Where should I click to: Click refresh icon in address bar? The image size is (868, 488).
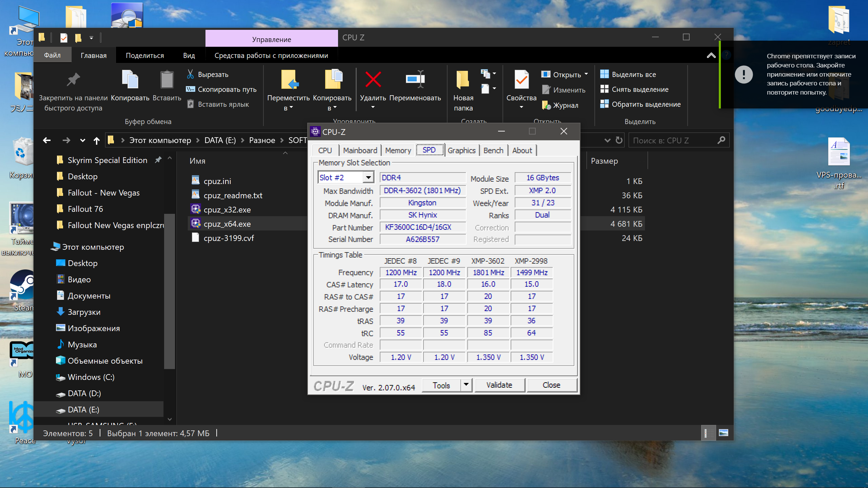pyautogui.click(x=619, y=140)
